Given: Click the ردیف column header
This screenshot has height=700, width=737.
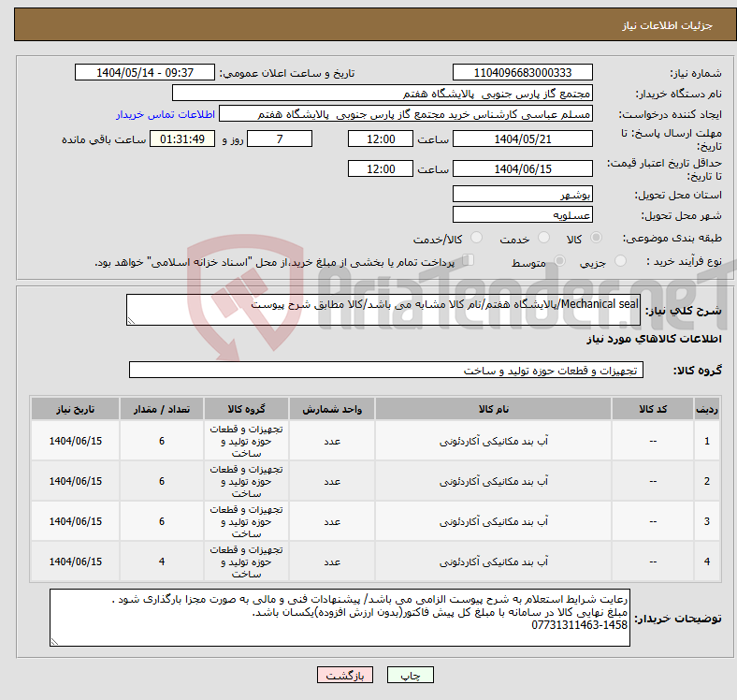Looking at the screenshot, I should [706, 409].
